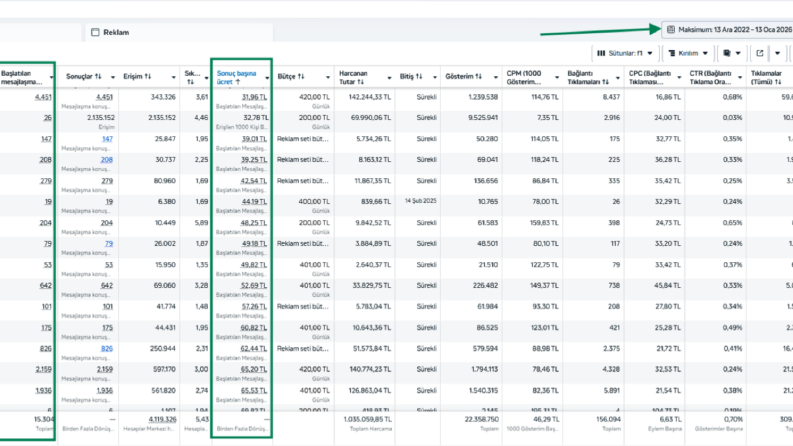This screenshot has width=793, height=446.
Task: Open Erişim column menu caret
Action: point(173,77)
